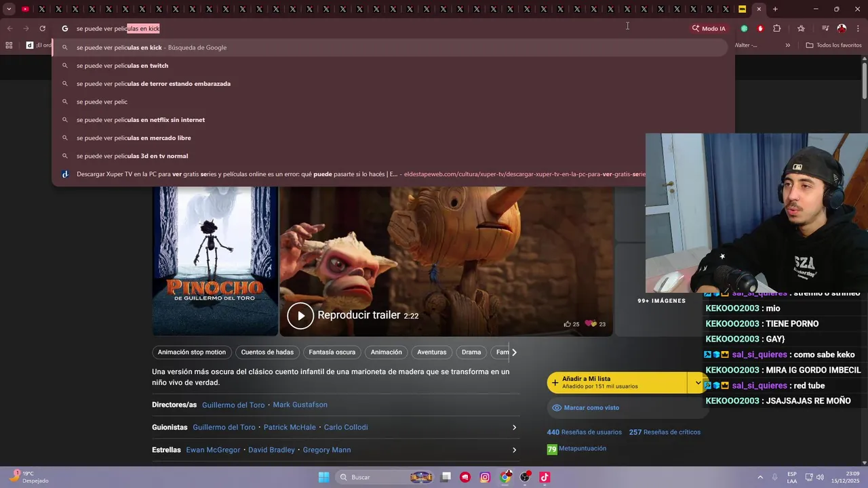Open Patrick McHale writer link
Screen dimensions: 868x488
[x=290, y=428]
